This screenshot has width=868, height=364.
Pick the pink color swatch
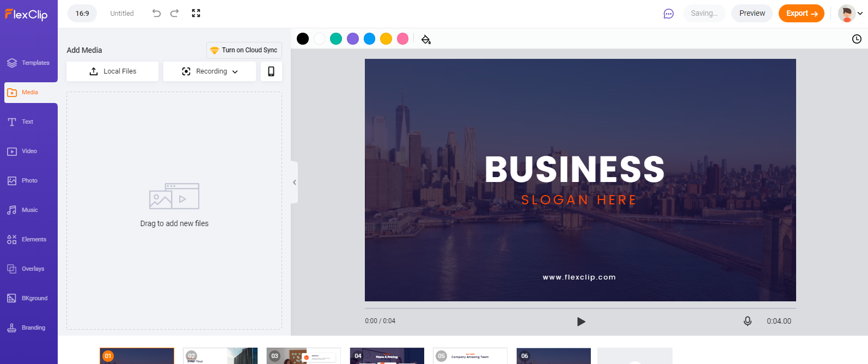click(x=402, y=39)
